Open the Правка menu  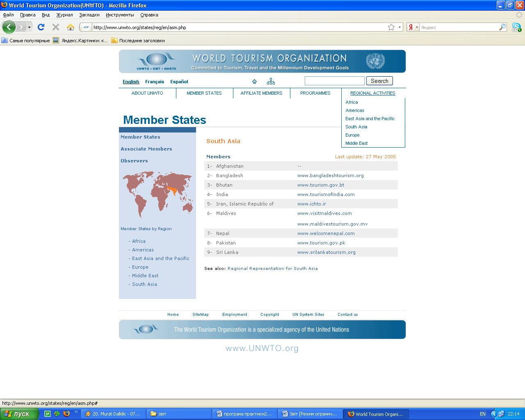point(28,15)
